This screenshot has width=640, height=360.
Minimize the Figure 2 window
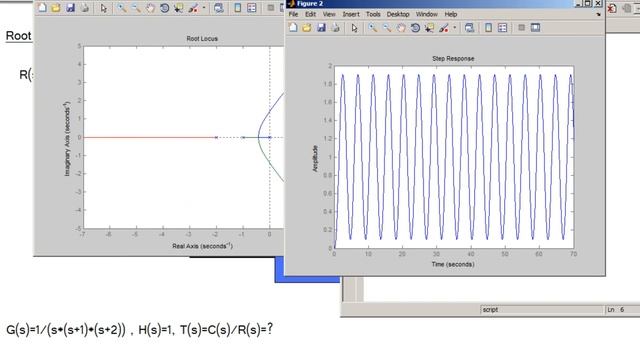click(x=578, y=4)
